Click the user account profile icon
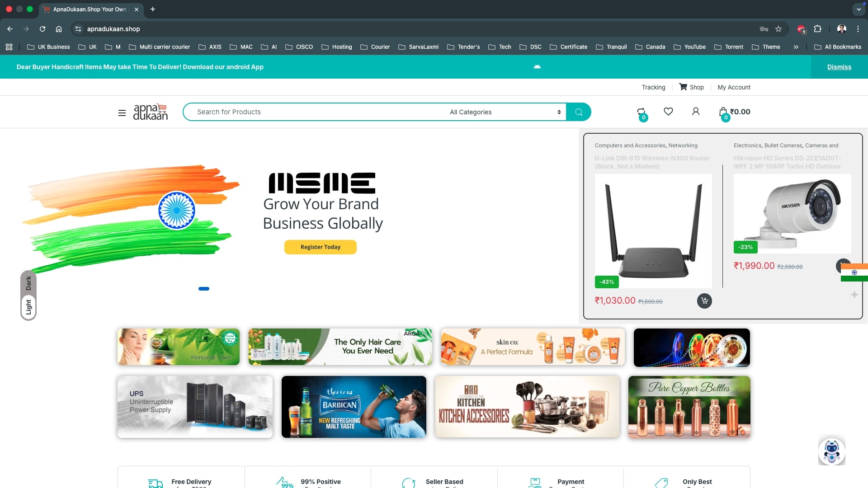868x488 pixels. click(x=696, y=111)
